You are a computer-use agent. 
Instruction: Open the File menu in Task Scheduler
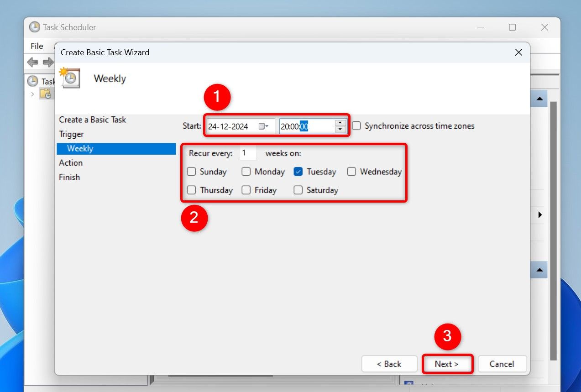click(x=37, y=46)
